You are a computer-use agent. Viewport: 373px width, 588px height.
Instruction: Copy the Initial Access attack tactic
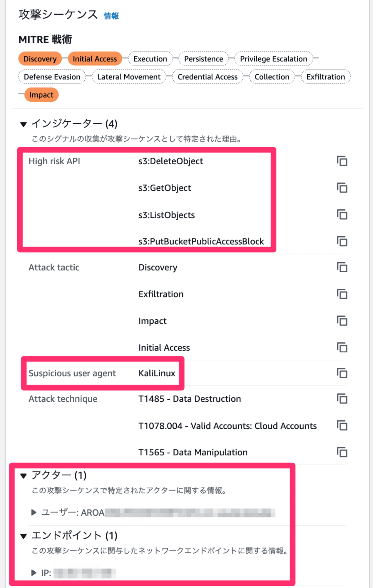[342, 348]
